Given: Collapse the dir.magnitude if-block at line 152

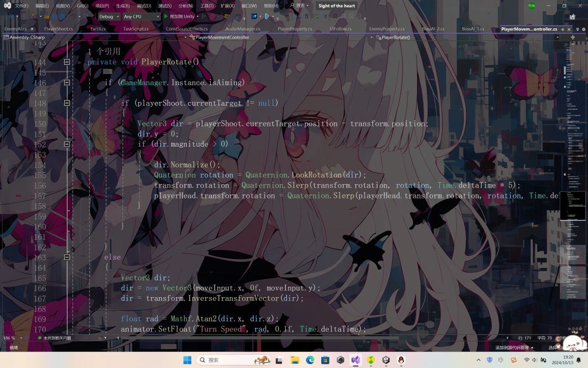Looking at the screenshot, I should point(67,144).
